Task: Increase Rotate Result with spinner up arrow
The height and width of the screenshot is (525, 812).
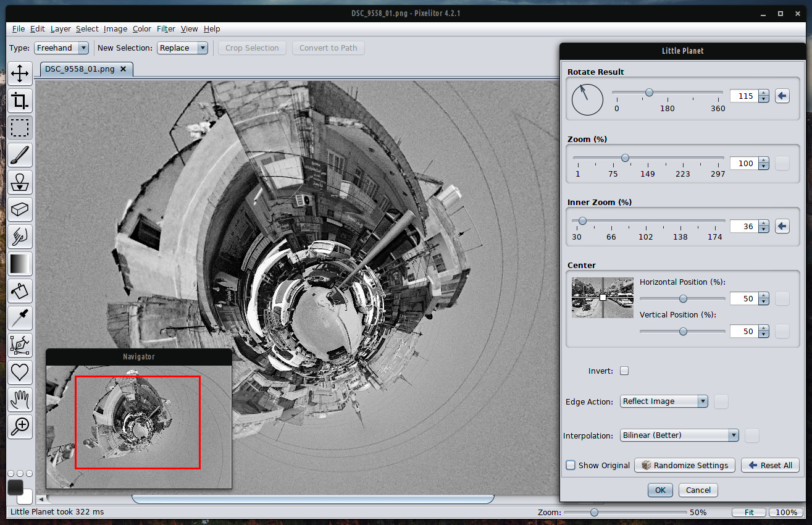Action: point(764,93)
